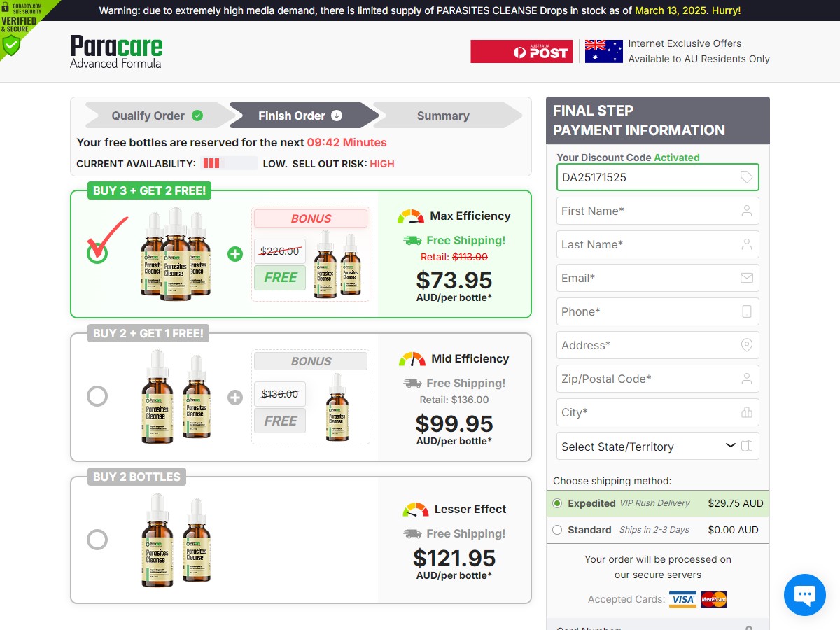Screen dimensions: 840x630
Task: Click the Paracare Advanced Formula logo
Action: (x=116, y=52)
